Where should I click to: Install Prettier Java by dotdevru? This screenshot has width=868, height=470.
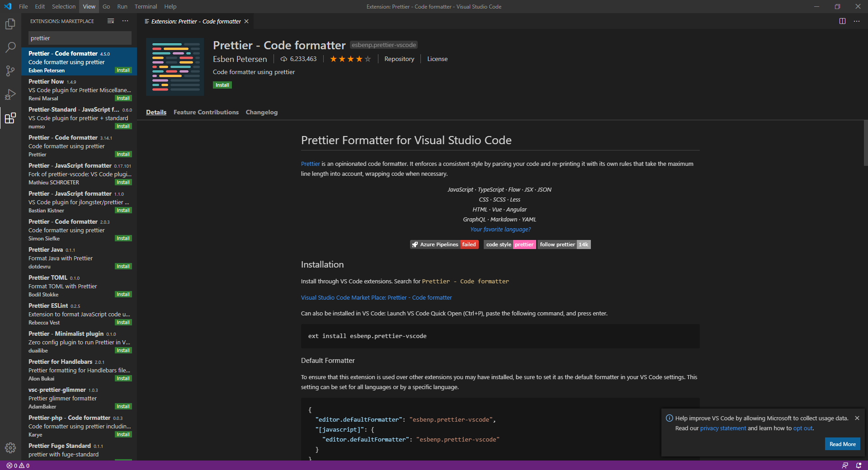click(123, 266)
